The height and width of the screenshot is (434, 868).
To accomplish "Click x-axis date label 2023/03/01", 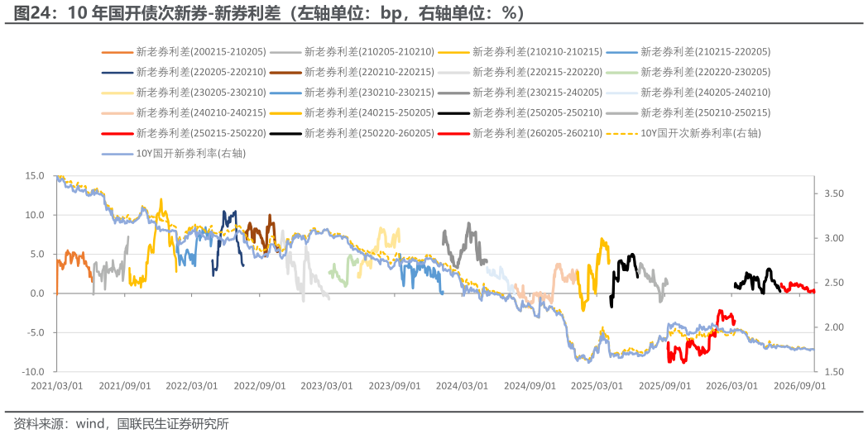I will 327,386.
